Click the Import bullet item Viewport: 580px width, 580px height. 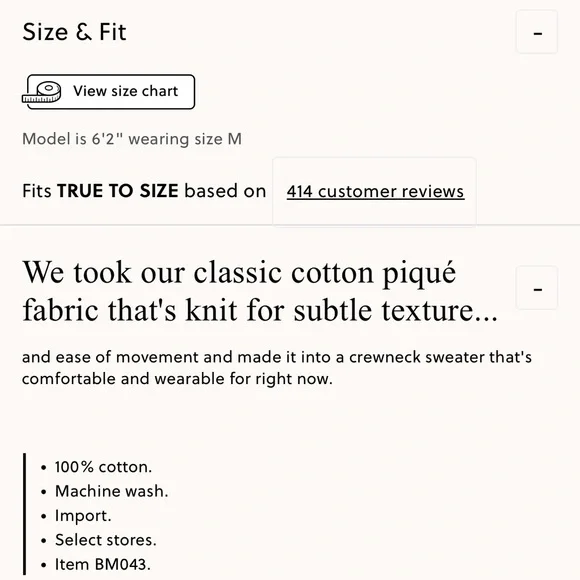(x=83, y=516)
